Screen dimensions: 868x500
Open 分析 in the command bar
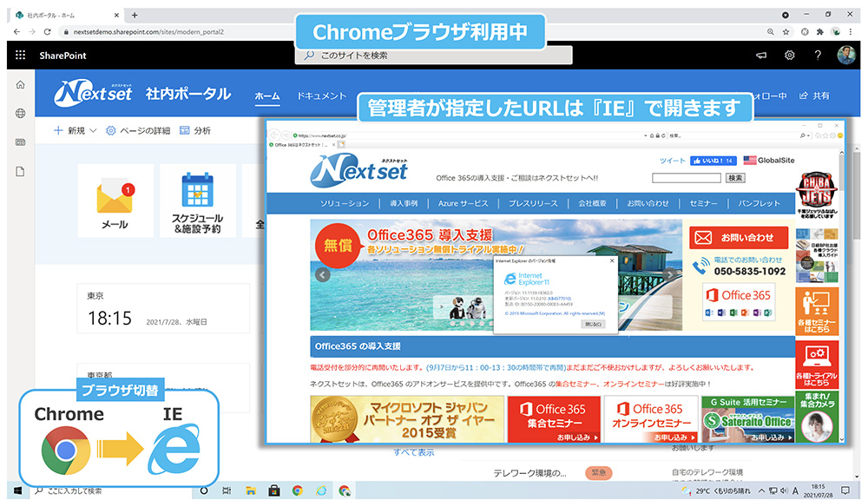[194, 131]
